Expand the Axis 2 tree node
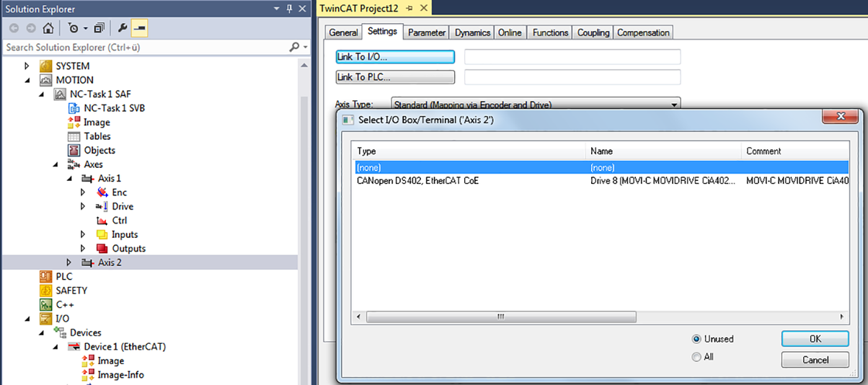 [69, 262]
